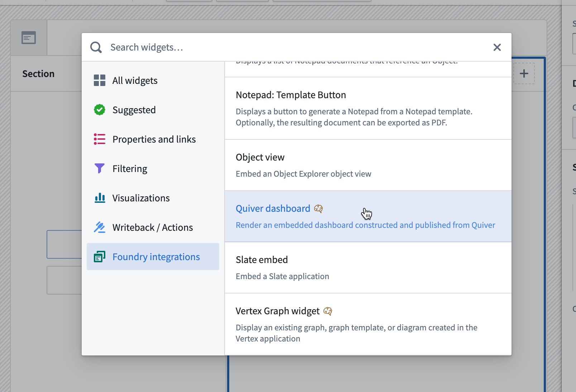Pick the Notepad: Template Button widget
The height and width of the screenshot is (392, 576).
coord(368,109)
